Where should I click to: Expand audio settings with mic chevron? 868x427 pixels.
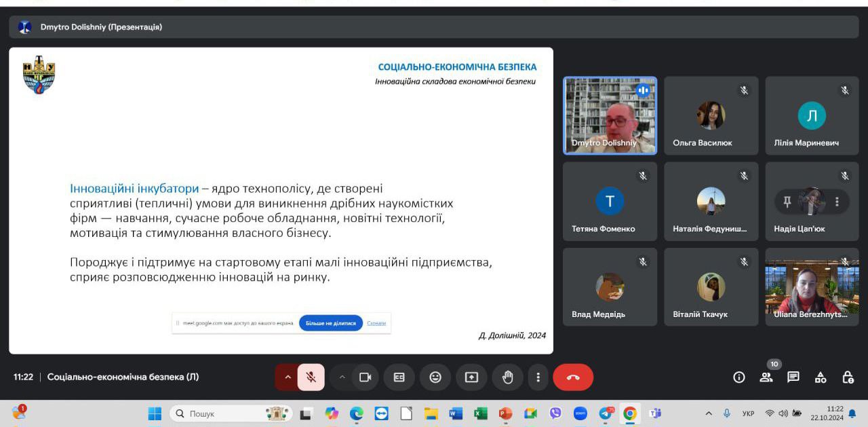click(x=287, y=377)
